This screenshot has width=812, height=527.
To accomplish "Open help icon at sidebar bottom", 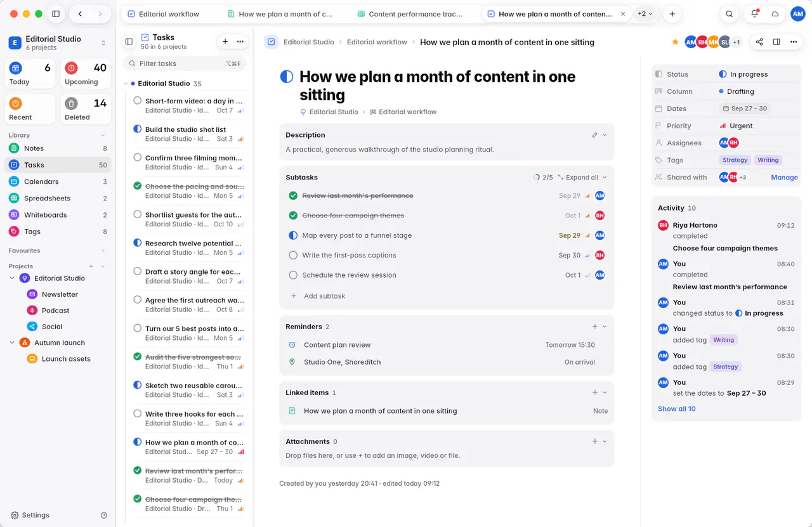I will click(104, 516).
